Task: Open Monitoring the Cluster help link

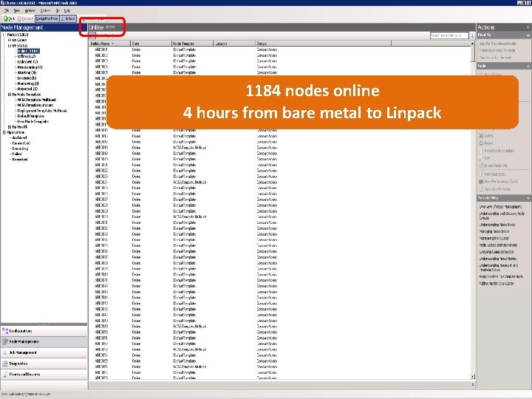Action: [494, 238]
